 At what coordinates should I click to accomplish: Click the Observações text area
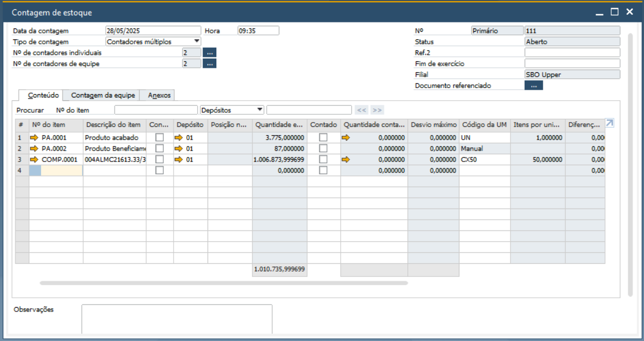pyautogui.click(x=176, y=319)
